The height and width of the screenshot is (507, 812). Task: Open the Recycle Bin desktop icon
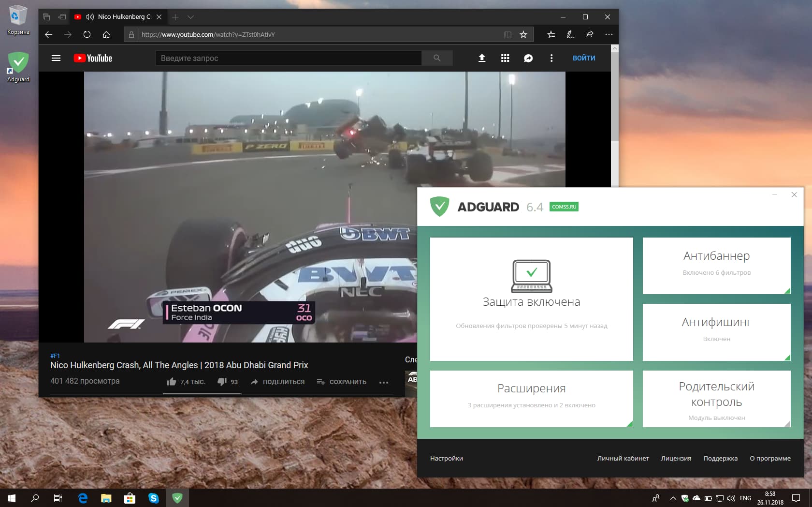18,19
